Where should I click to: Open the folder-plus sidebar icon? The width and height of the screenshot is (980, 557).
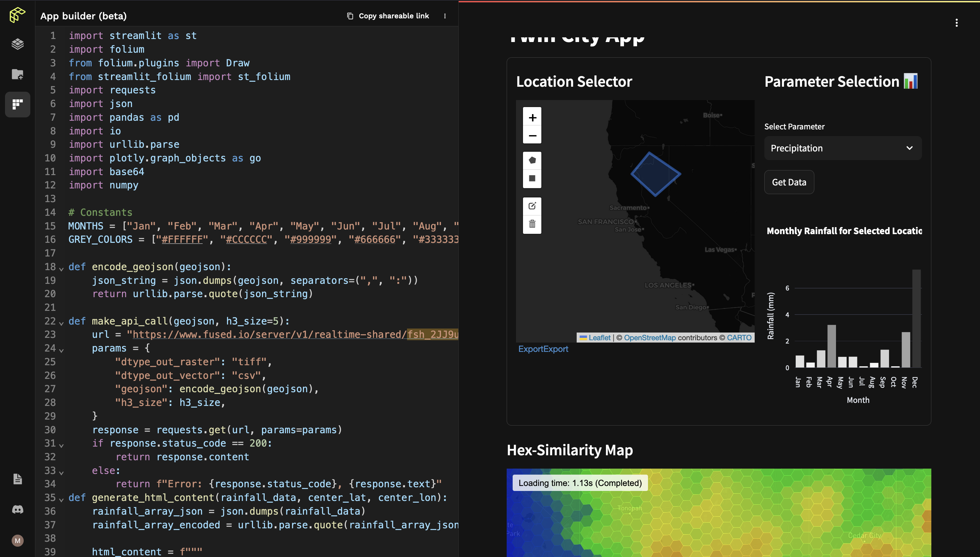pos(17,74)
